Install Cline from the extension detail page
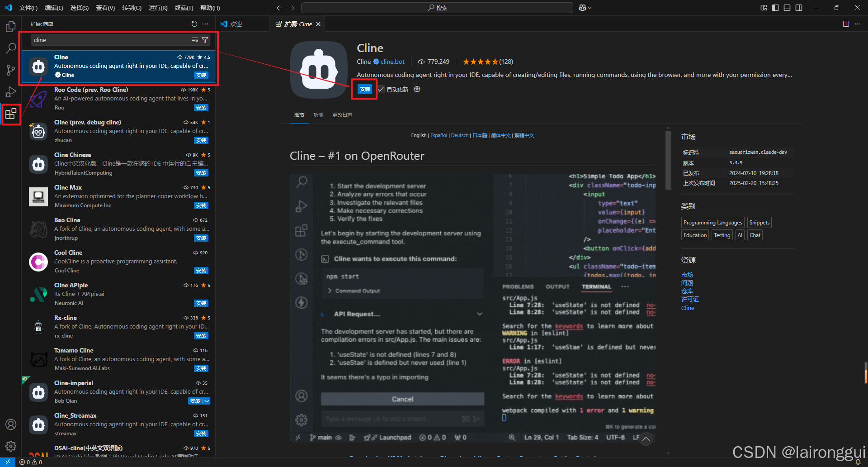Viewport: 868px width, 467px height. click(364, 89)
